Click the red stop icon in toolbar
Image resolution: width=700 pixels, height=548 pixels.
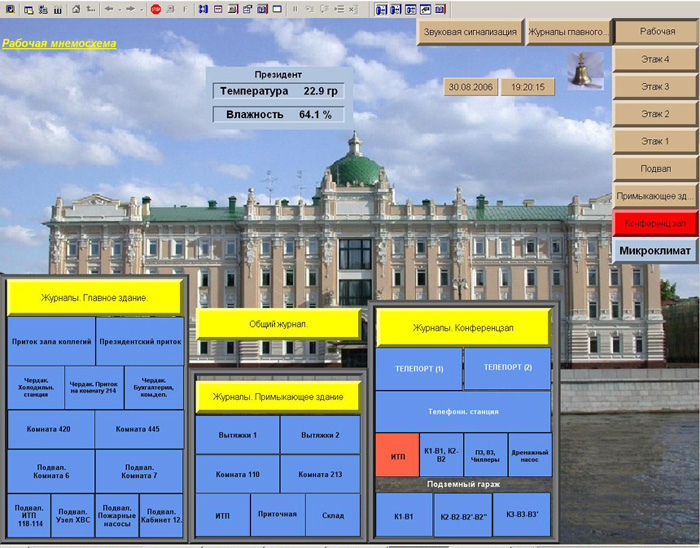click(155, 9)
